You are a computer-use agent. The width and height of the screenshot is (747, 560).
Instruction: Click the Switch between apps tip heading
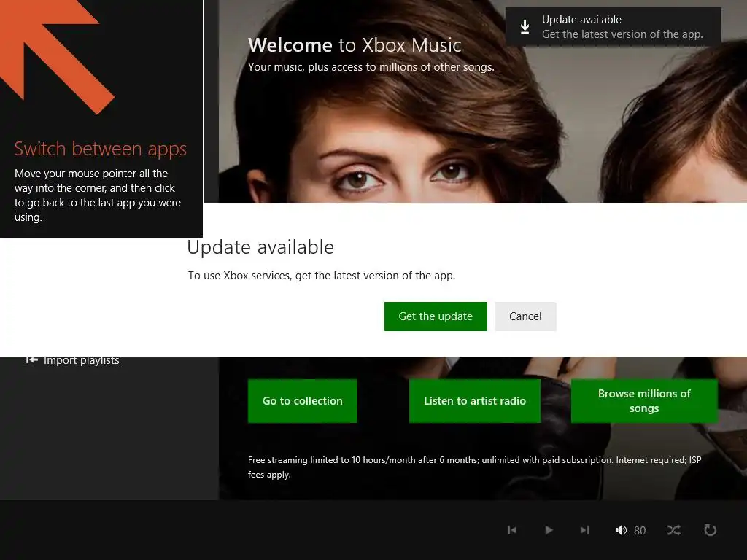pos(101,149)
